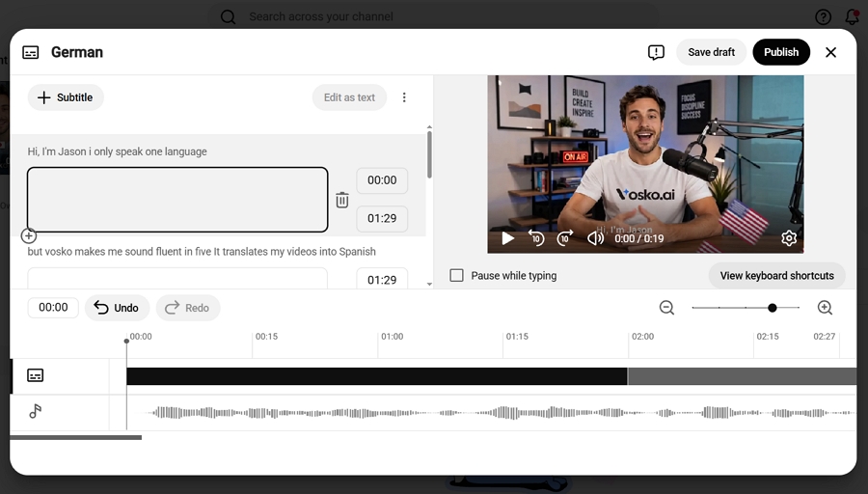The height and width of the screenshot is (494, 868).
Task: Click the 00:15 timeline marker
Action: (266, 337)
